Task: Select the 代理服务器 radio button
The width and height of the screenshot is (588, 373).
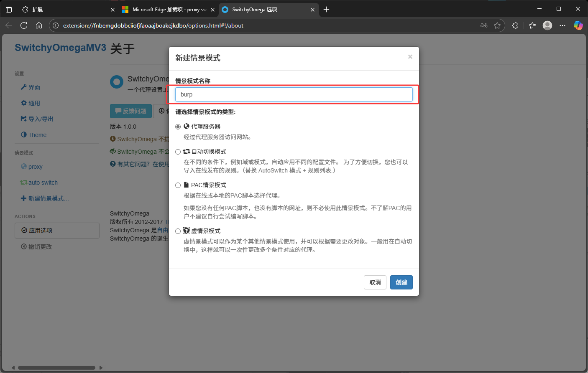Action: tap(178, 127)
